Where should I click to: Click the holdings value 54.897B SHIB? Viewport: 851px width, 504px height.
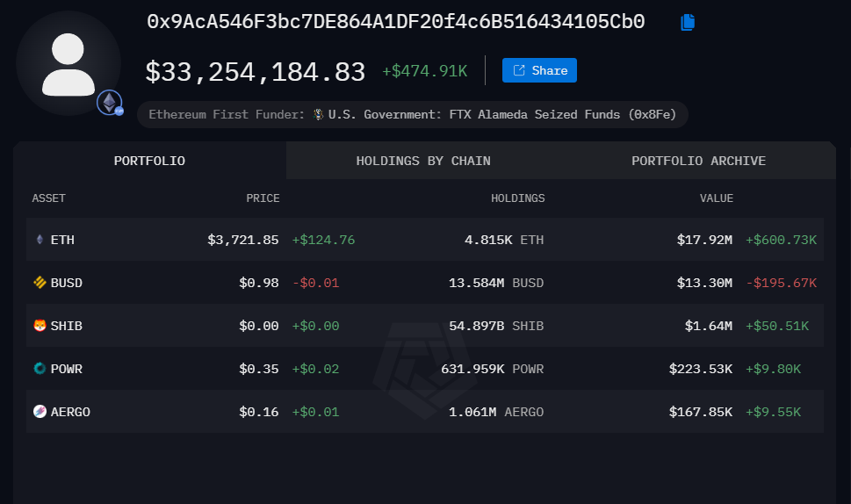click(x=496, y=326)
